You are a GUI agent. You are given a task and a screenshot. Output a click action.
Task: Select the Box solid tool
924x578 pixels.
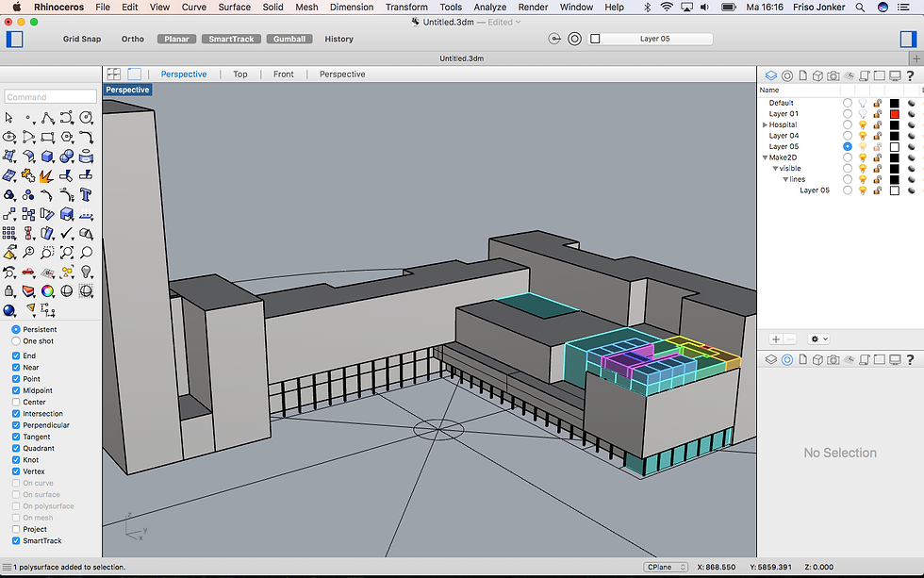click(x=48, y=157)
